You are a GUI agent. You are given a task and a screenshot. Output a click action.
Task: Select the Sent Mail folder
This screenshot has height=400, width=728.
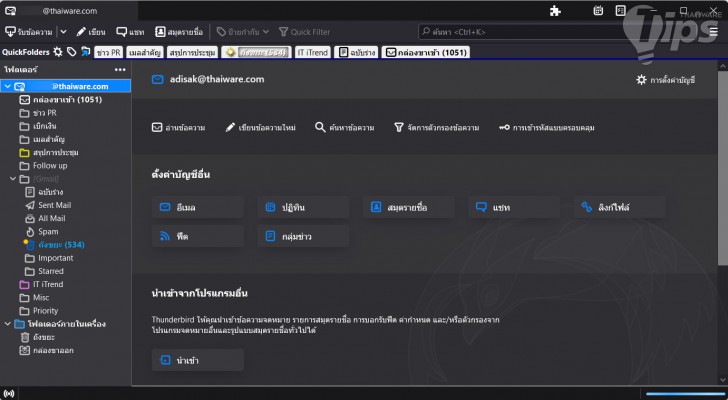click(x=48, y=205)
